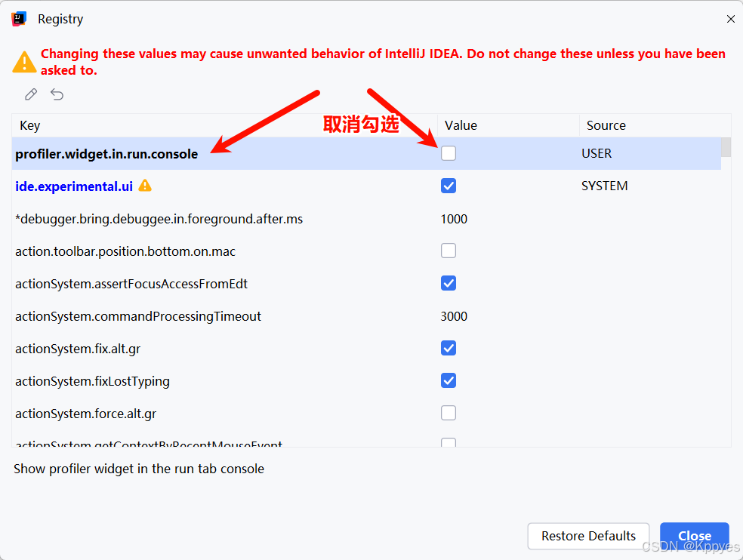Close the Registry dialog window
The image size is (743, 560).
click(x=731, y=19)
